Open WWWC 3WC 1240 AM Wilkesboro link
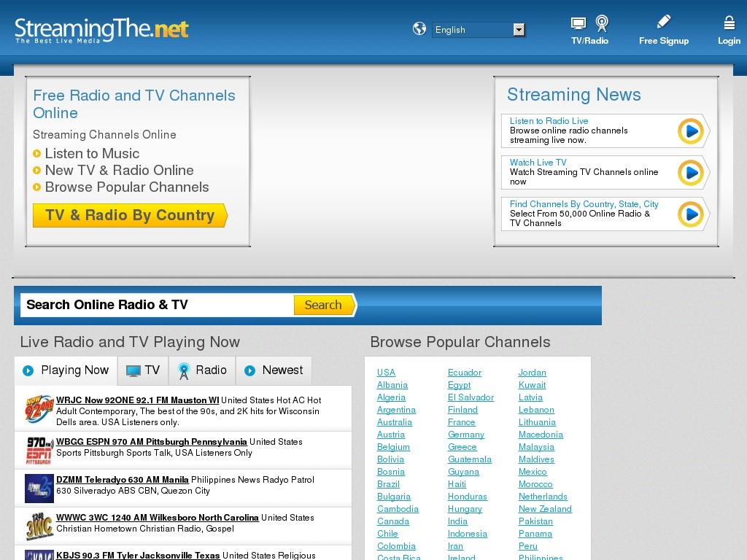 pos(158,518)
